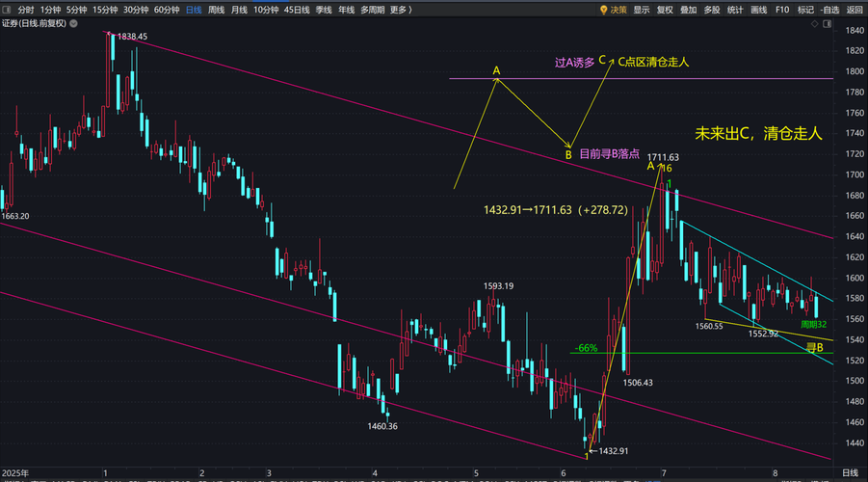Click the diamond marker icon above price axis
Image resolution: width=868 pixels, height=482 pixels.
click(814, 24)
